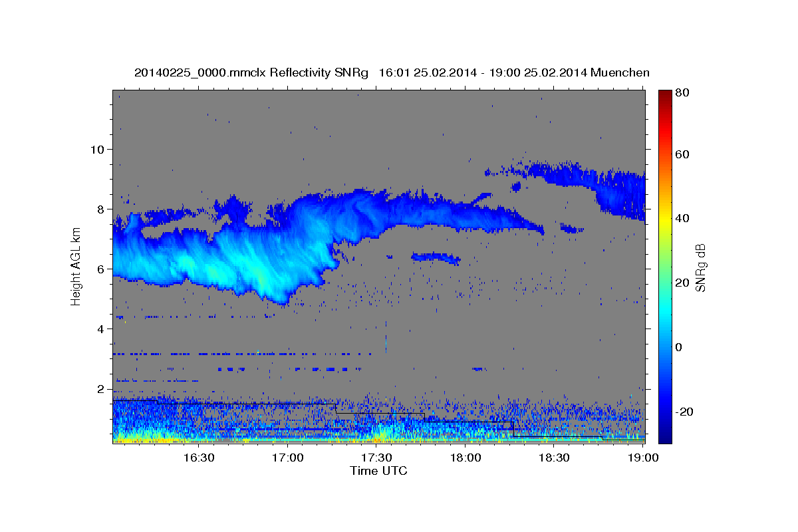Click the height tick label 4
Screen dimensions: 798x532
pyautogui.click(x=100, y=329)
